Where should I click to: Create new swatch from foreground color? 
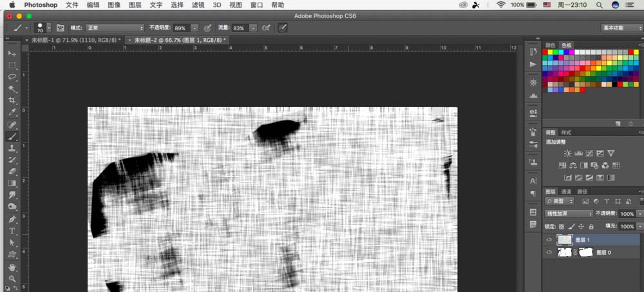[x=618, y=123]
